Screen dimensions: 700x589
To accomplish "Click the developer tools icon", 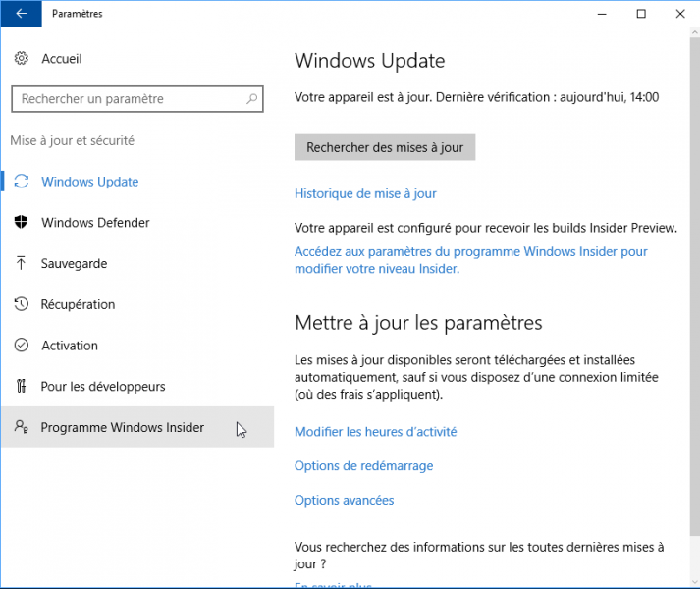I will coord(21,386).
